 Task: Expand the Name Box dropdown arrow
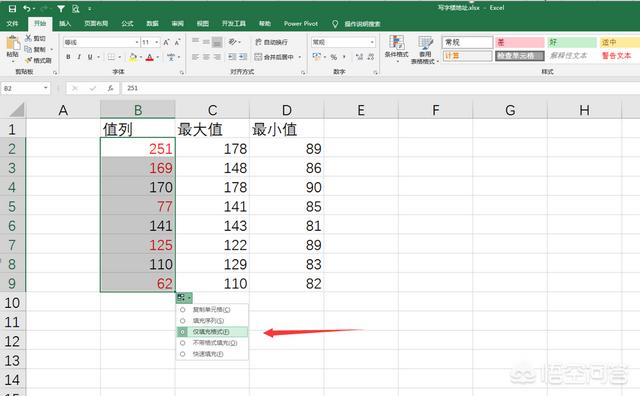pyautogui.click(x=46, y=88)
